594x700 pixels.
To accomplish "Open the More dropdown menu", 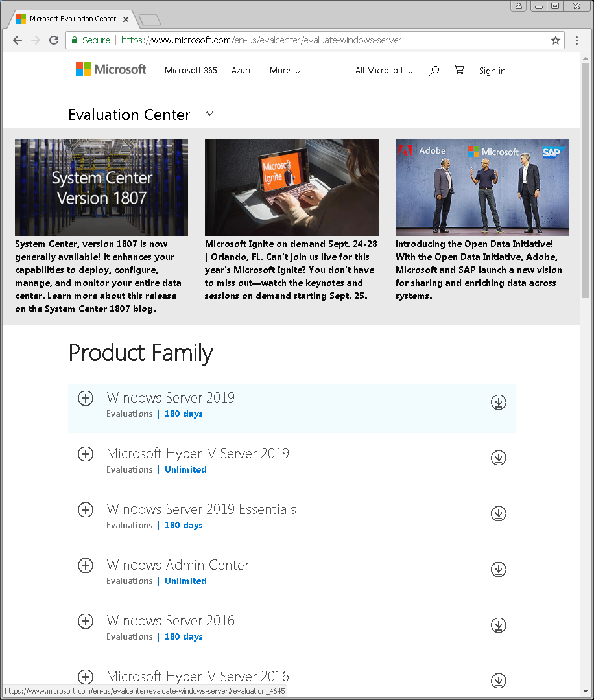I will [285, 71].
